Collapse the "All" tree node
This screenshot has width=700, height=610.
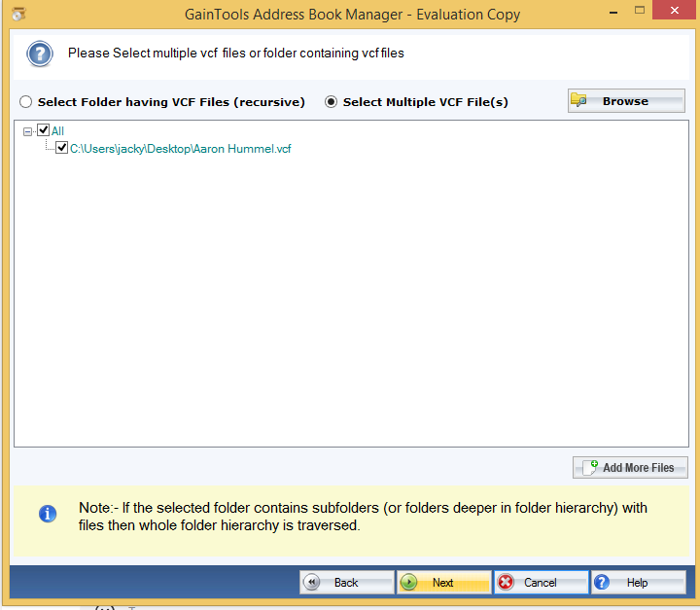tap(27, 131)
